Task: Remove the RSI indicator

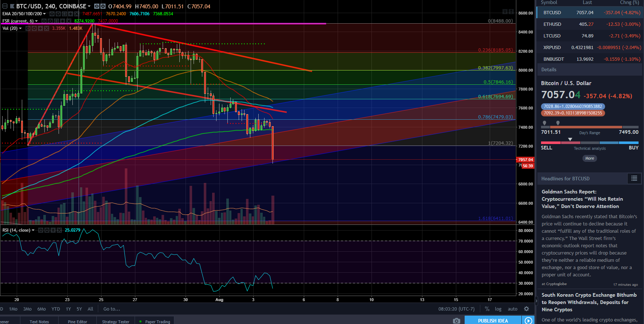Action: pyautogui.click(x=59, y=230)
